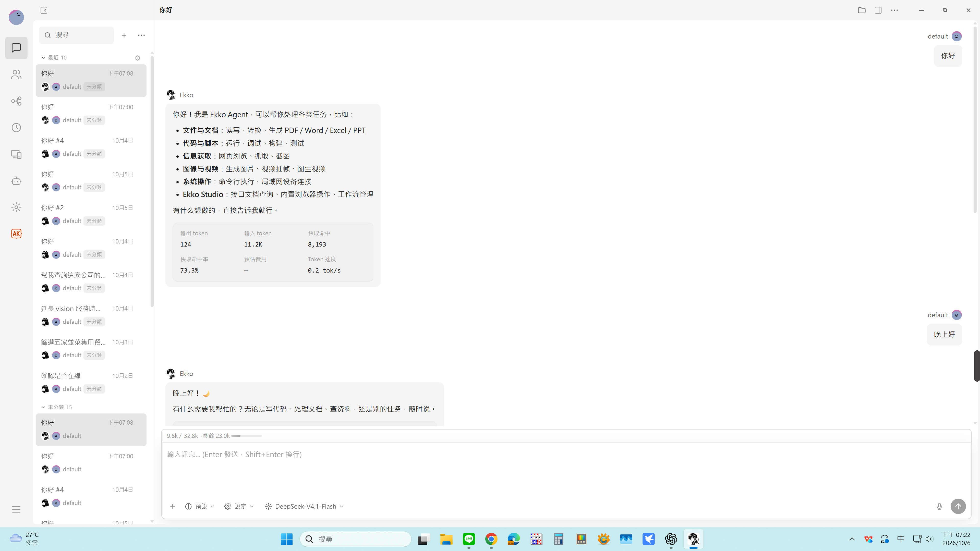The image size is (980, 551).
Task: Open the 設定 settings dropdown
Action: pos(239,507)
